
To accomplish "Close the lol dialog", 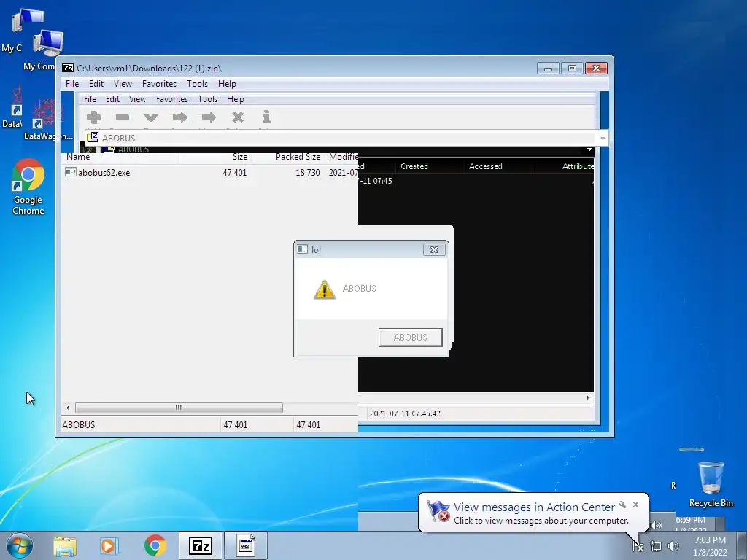I will [435, 249].
